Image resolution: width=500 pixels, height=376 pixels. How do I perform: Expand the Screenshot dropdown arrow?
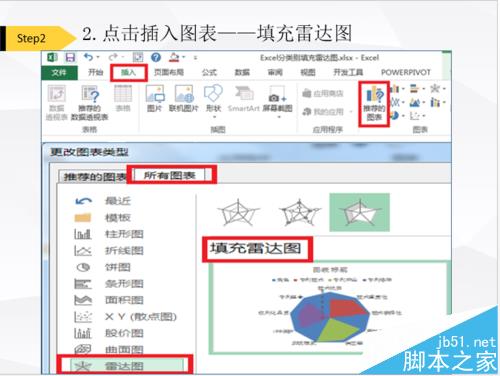pyautogui.click(x=279, y=117)
